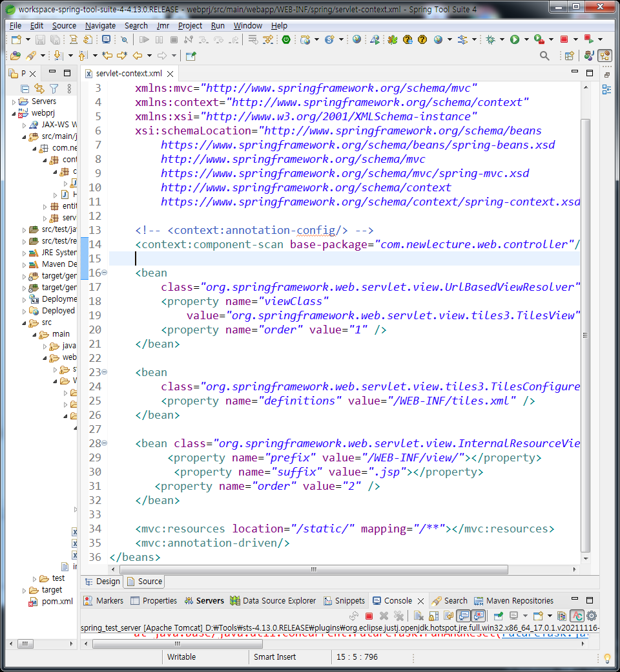Collapse the webprj project node

pos(14,114)
